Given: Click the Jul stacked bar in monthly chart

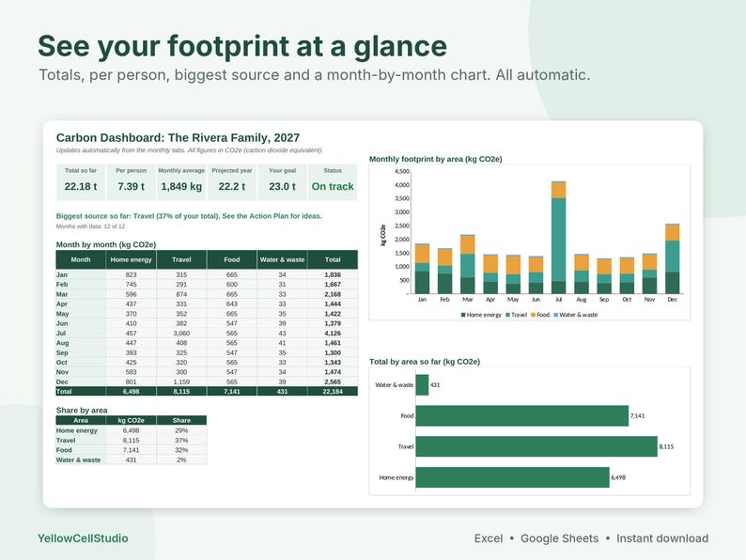Looking at the screenshot, I should point(558,238).
